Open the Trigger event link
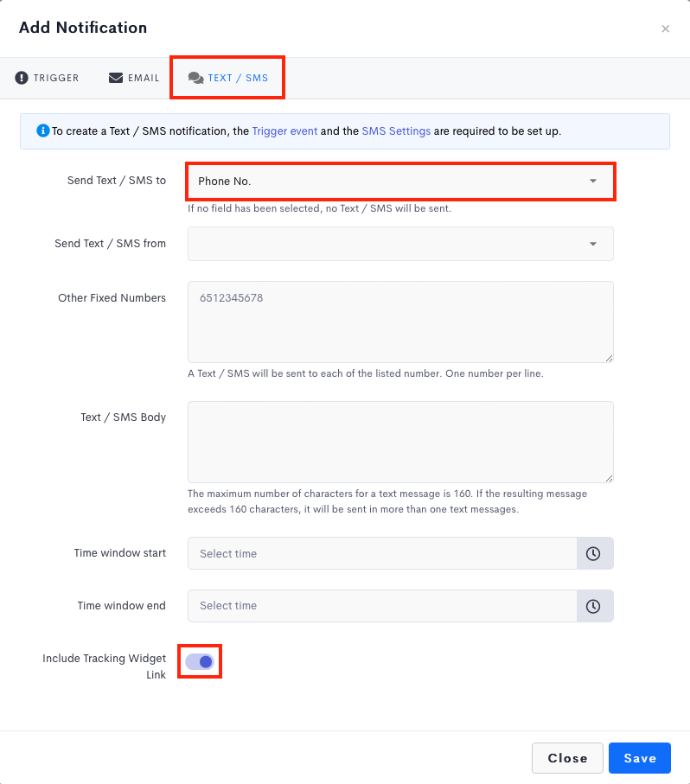Screen dimensions: 690x784 tap(284, 131)
